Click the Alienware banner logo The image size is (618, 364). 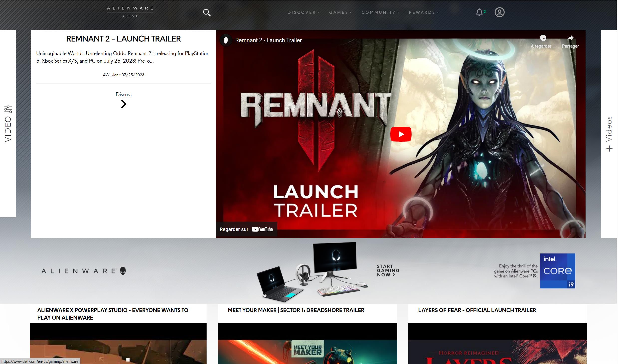(84, 271)
